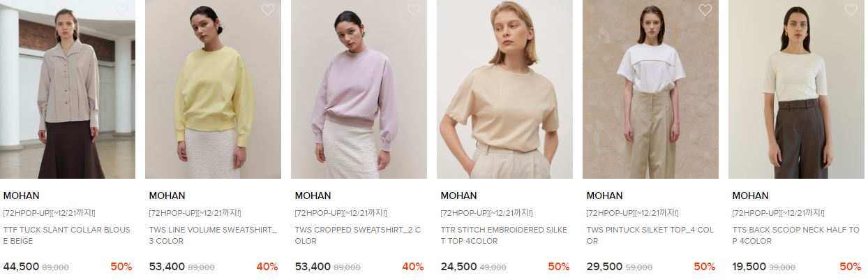Open TWS CROPPED SWEATSHIRT_2 COLOR product link

[x=358, y=235]
